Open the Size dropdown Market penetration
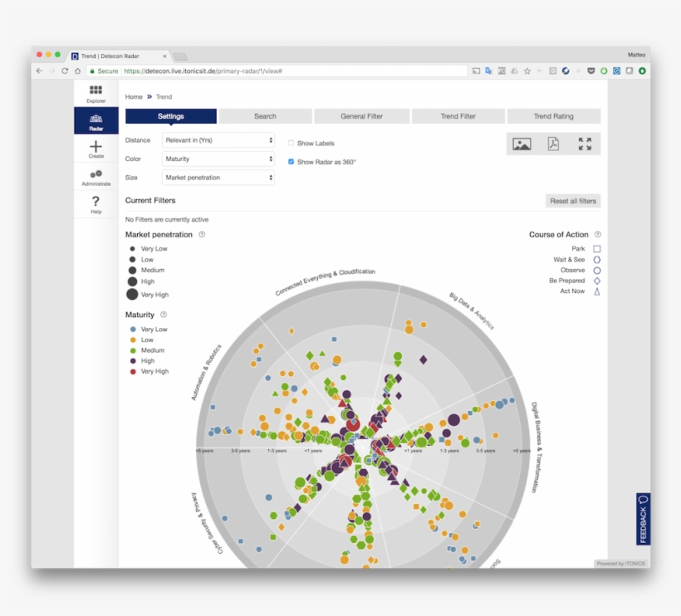Viewport: 681px width, 616px height. tap(218, 178)
